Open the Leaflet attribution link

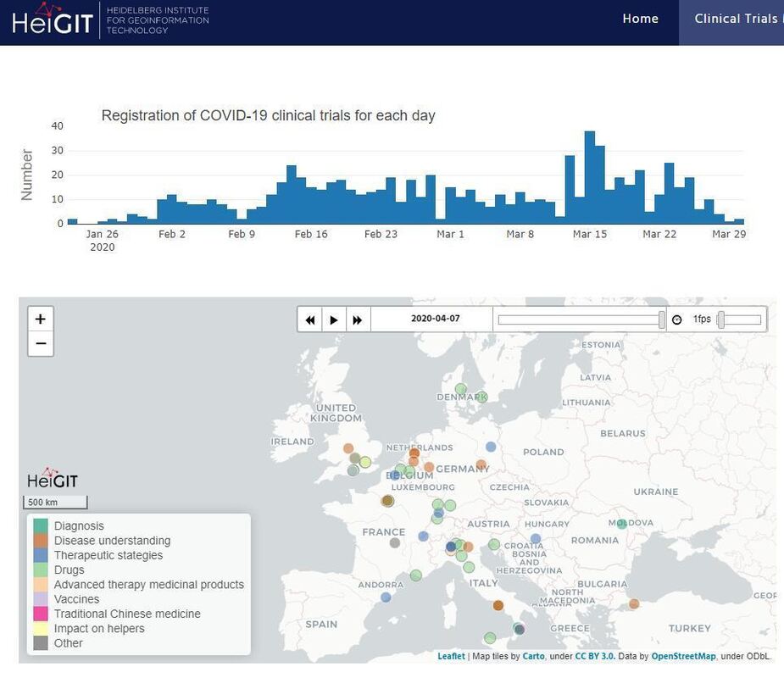[451, 656]
